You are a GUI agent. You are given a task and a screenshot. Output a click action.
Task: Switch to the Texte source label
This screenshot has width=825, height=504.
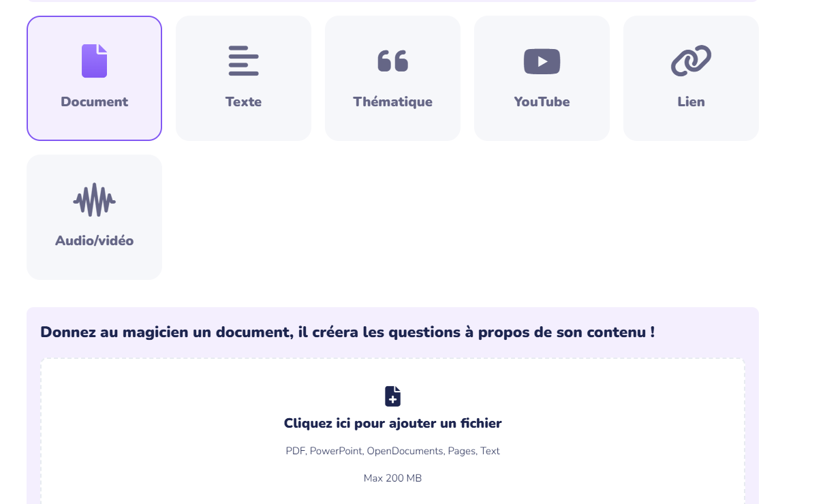coord(243,101)
